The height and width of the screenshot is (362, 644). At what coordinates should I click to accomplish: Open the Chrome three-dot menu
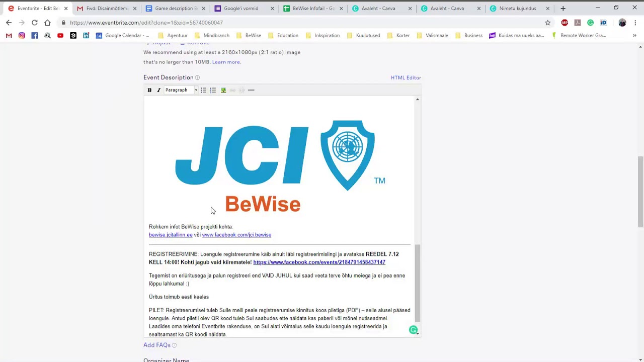tap(635, 23)
